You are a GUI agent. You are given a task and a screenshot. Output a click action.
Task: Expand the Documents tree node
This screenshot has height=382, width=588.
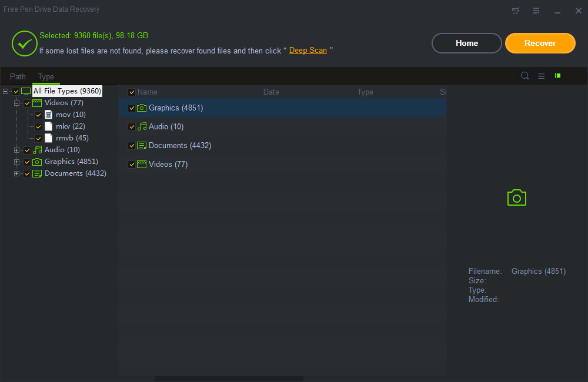(17, 173)
